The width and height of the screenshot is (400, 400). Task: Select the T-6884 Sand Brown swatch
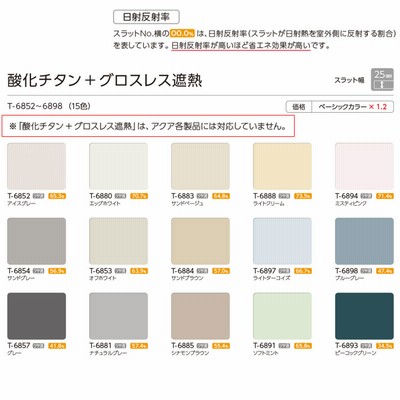point(200,241)
